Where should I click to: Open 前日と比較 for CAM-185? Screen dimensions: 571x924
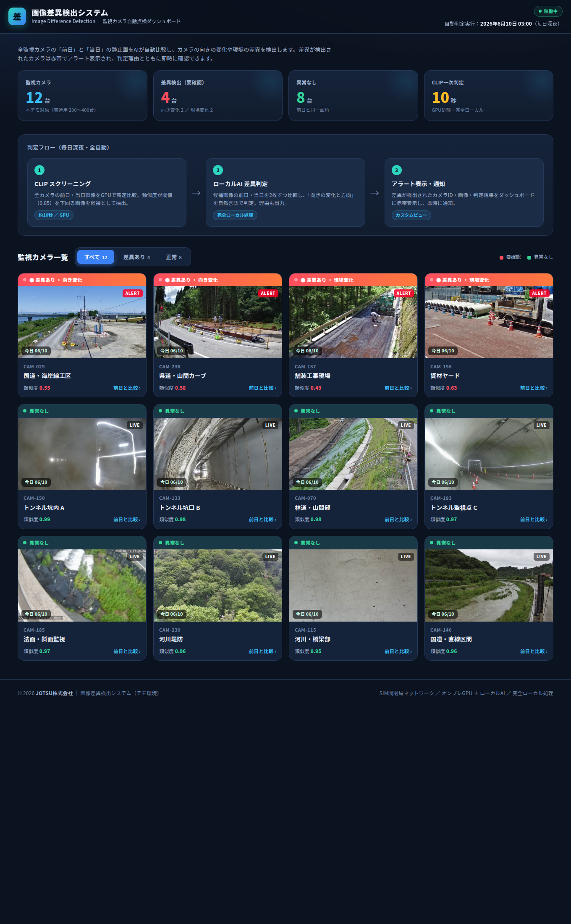[x=127, y=651]
